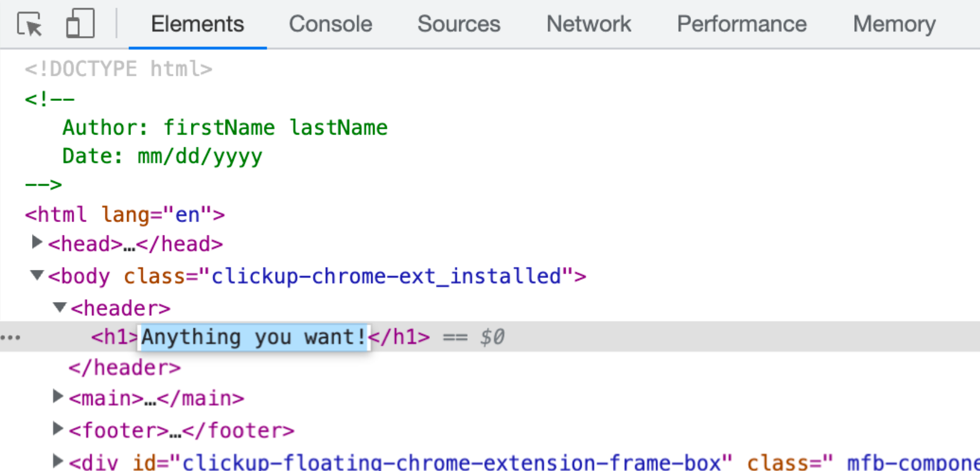Collapse the body element node
This screenshot has width=980, height=471.
coord(37,275)
